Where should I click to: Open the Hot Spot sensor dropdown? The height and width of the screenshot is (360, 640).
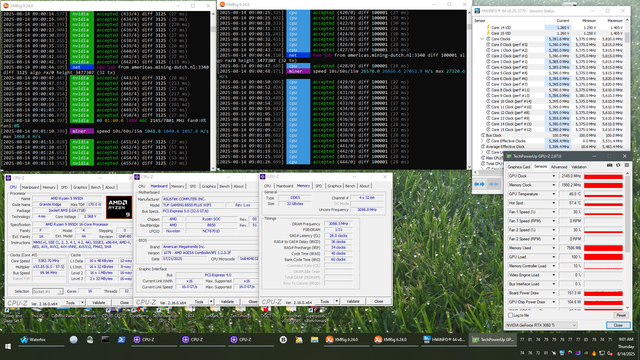(554, 203)
